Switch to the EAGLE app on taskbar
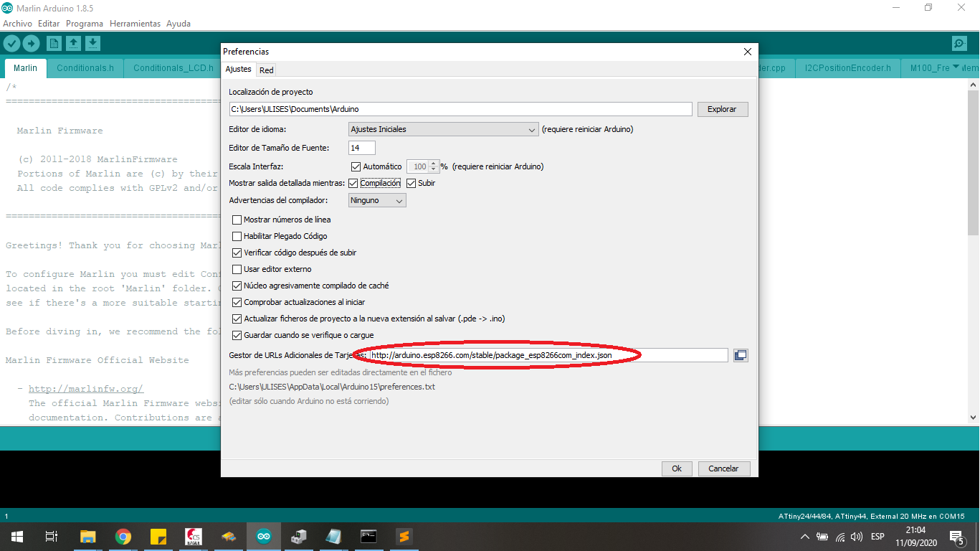The height and width of the screenshot is (551, 980). (x=194, y=537)
